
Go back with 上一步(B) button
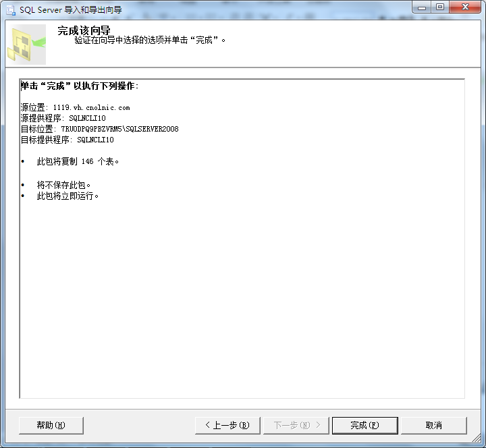tap(227, 425)
